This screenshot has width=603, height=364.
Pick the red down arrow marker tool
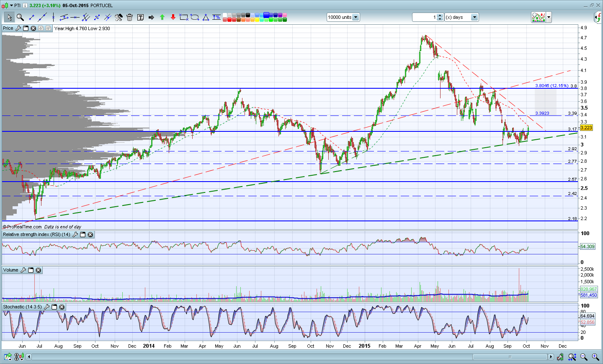173,17
